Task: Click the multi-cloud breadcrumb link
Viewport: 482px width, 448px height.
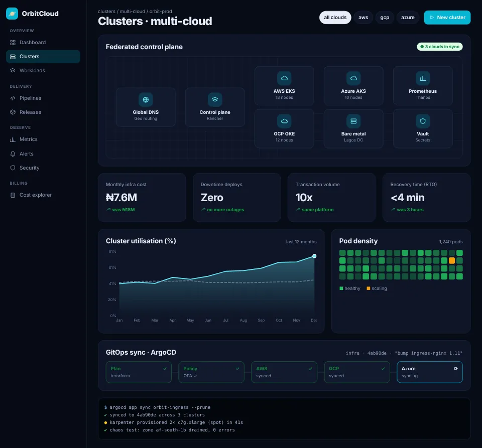Action: [x=132, y=12]
